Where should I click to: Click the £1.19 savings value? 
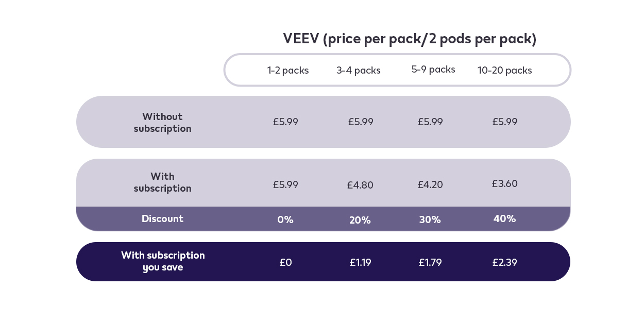tap(360, 263)
